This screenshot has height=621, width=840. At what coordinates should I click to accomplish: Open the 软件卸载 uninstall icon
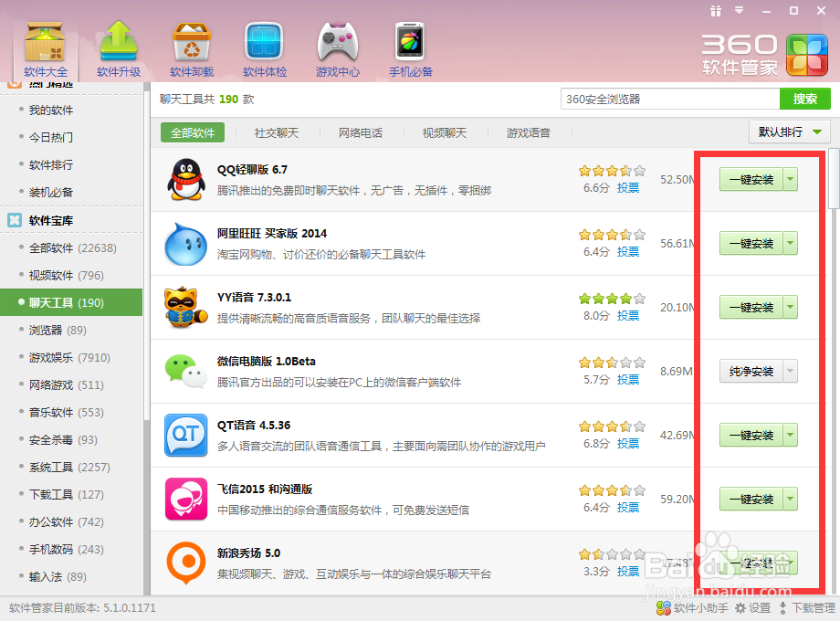point(191,50)
